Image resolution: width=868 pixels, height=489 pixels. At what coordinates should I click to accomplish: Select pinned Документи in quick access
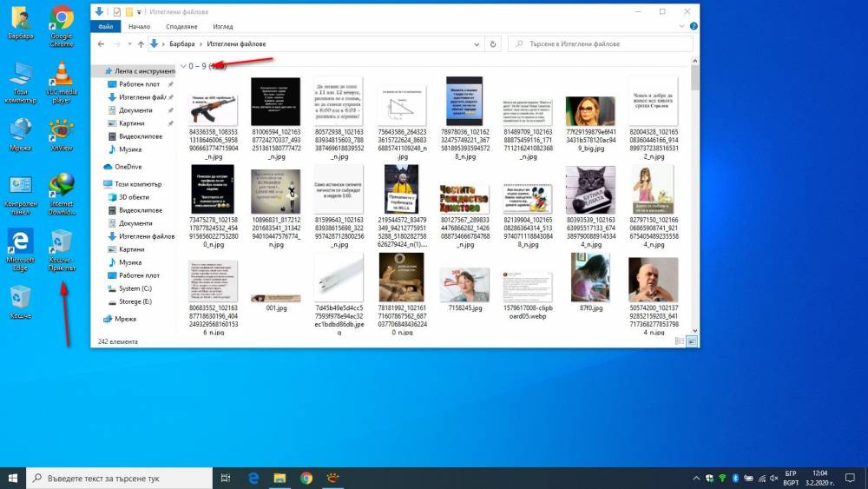tap(135, 110)
